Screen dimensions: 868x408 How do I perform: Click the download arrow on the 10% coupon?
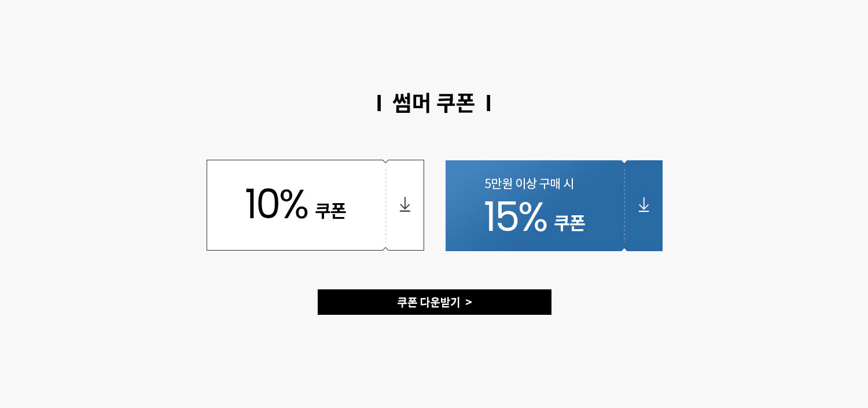[x=405, y=205]
